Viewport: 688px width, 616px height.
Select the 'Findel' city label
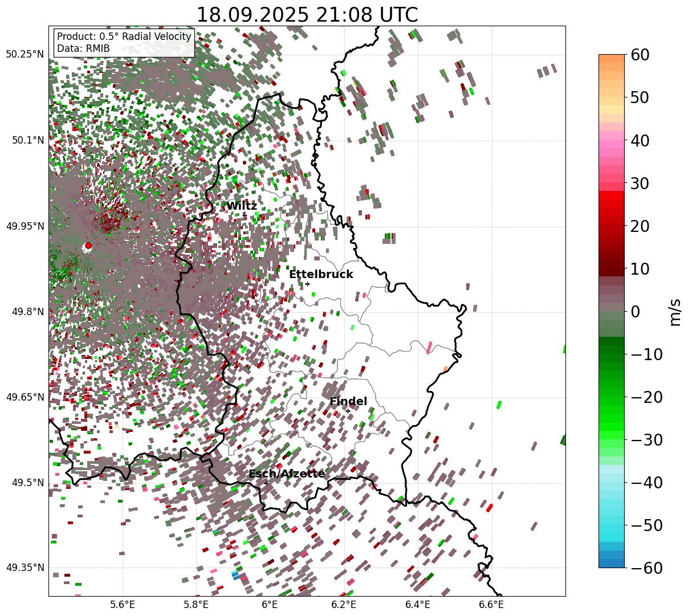click(348, 402)
